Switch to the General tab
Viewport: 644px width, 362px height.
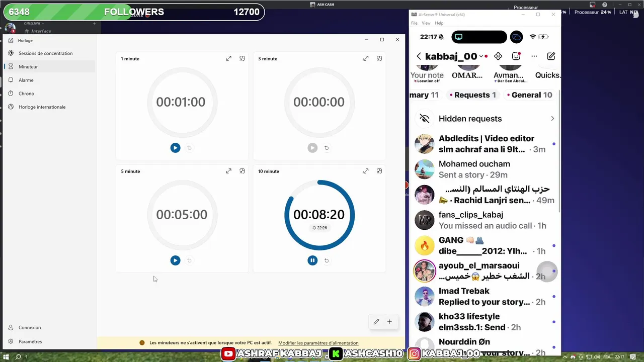(x=529, y=95)
